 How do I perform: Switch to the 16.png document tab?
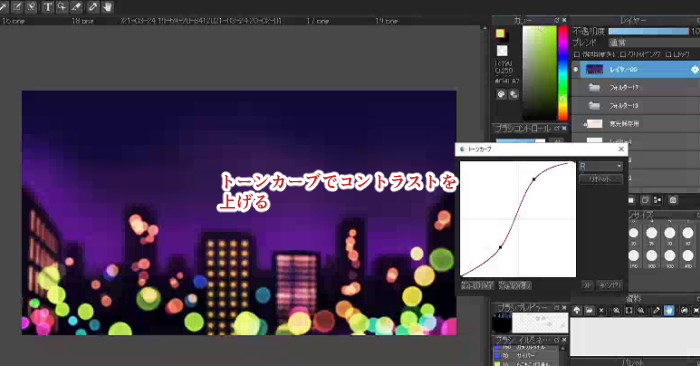13,21
